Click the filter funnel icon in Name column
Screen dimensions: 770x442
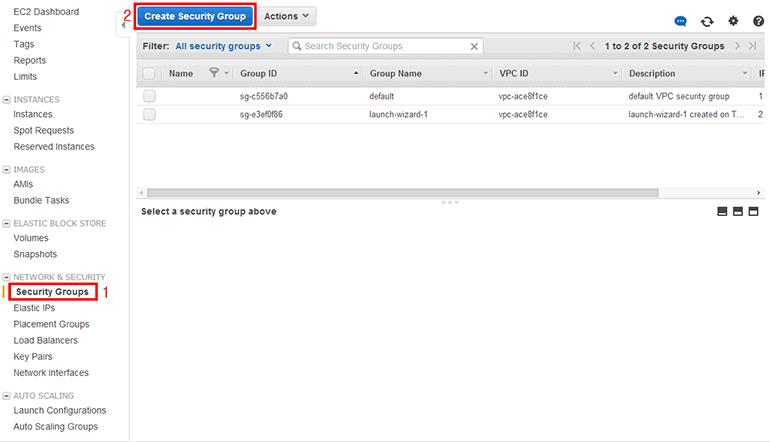pos(214,73)
